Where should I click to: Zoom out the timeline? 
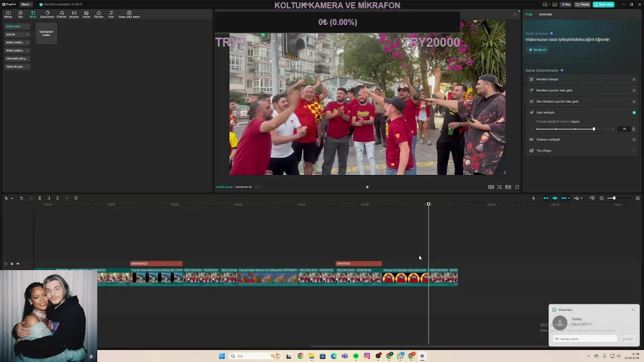point(601,198)
